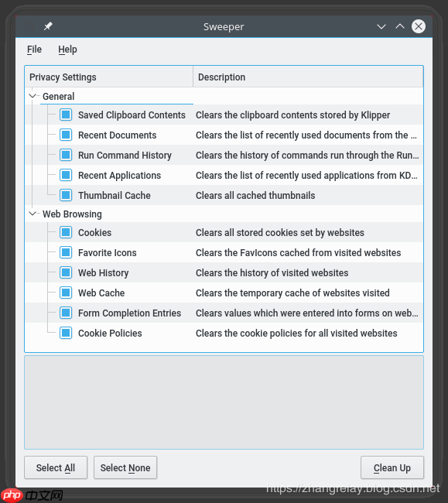Viewport: 448px width, 503px height.
Task: Click the Select All button
Action: point(56,467)
